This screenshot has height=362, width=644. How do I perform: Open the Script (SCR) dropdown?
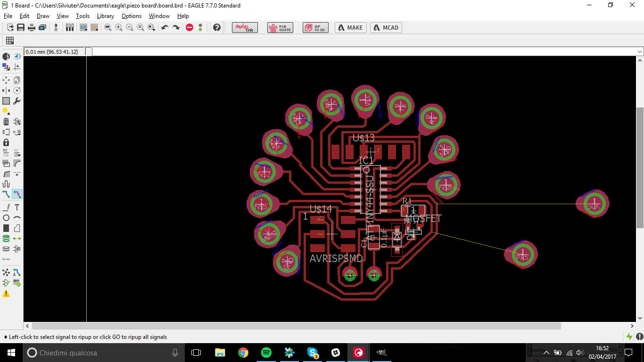click(83, 27)
